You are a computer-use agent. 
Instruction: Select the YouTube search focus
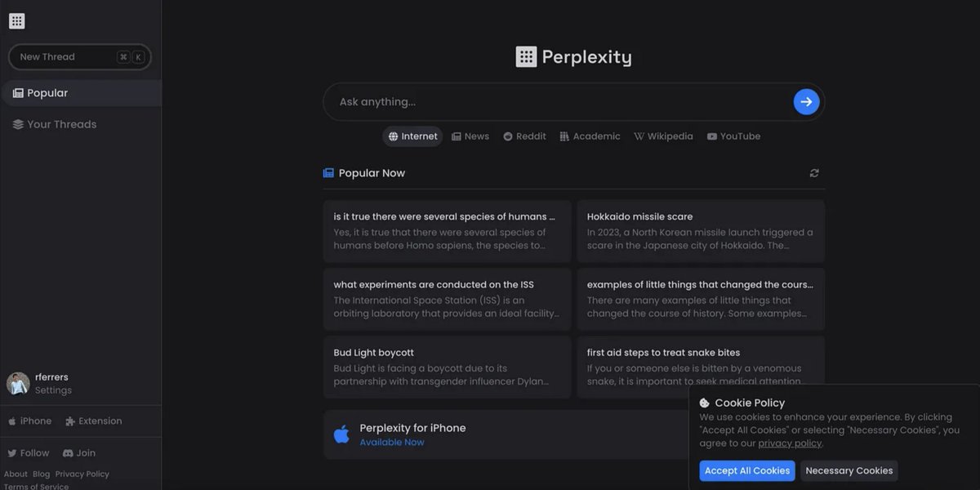point(733,136)
